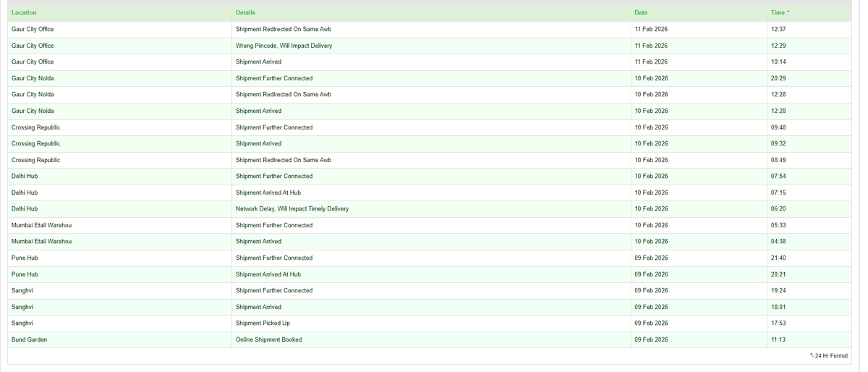868x372 pixels.
Task: Select the time value 08:49
Action: tap(779, 160)
